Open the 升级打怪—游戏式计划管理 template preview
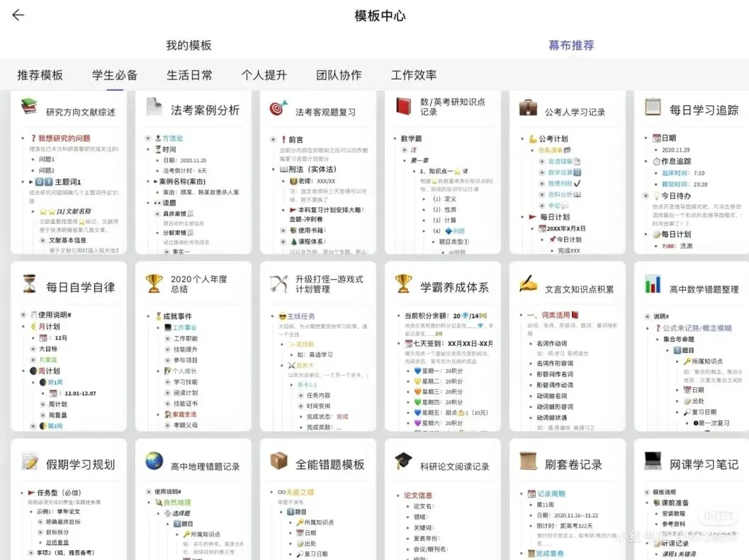The image size is (749, 560). pos(317,346)
